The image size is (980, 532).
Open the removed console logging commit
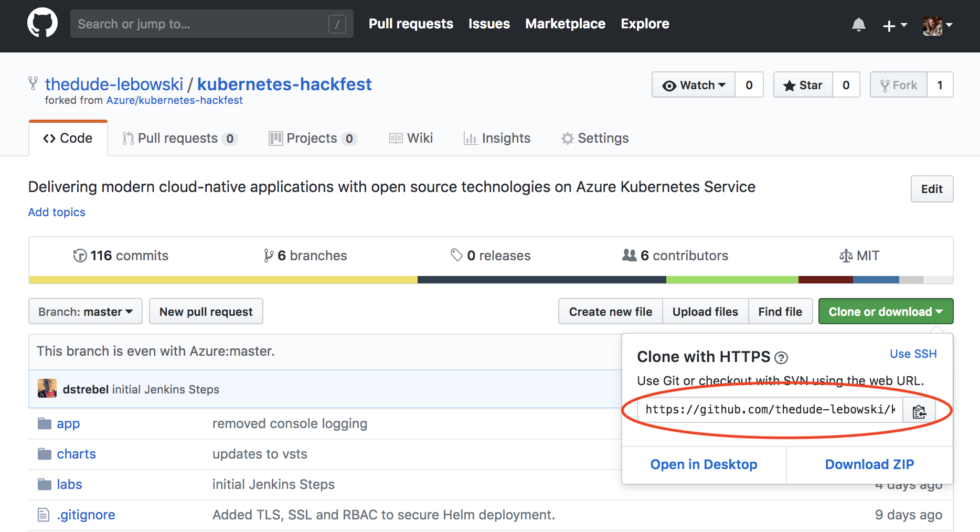290,424
